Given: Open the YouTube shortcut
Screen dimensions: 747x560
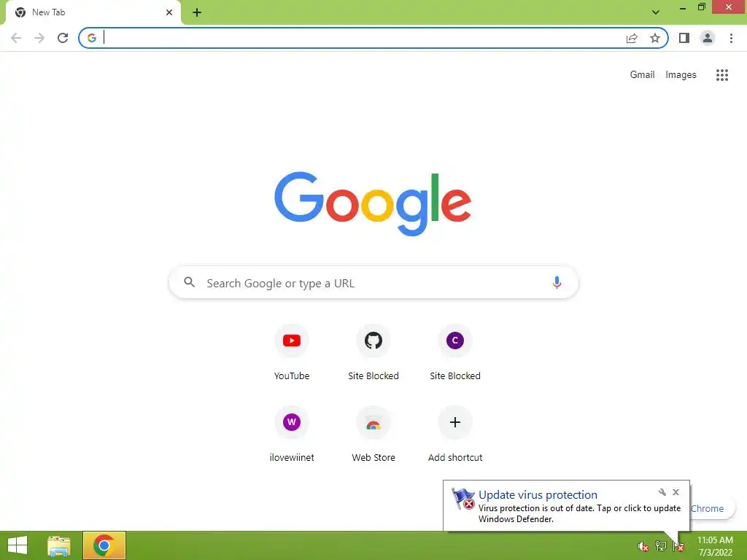Looking at the screenshot, I should 292,352.
